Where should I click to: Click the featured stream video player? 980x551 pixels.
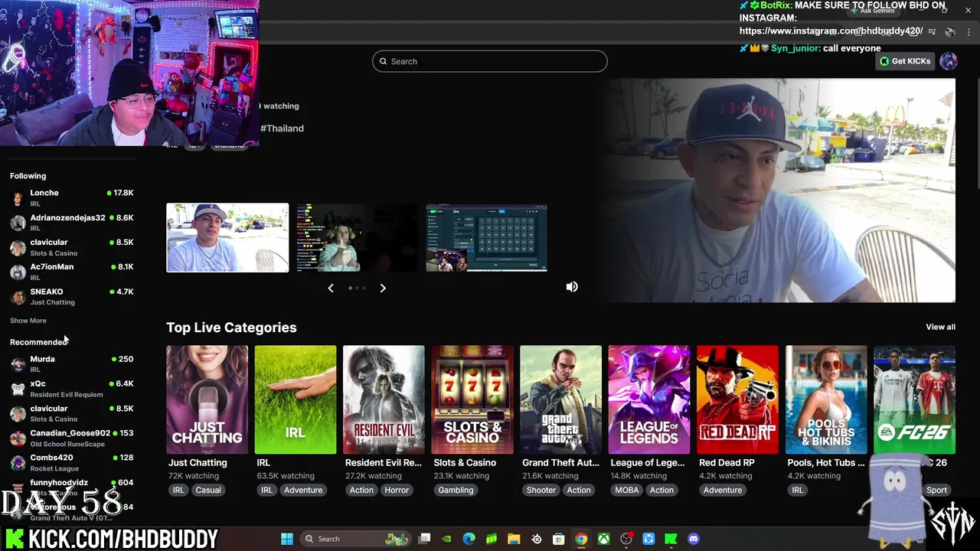click(x=777, y=190)
